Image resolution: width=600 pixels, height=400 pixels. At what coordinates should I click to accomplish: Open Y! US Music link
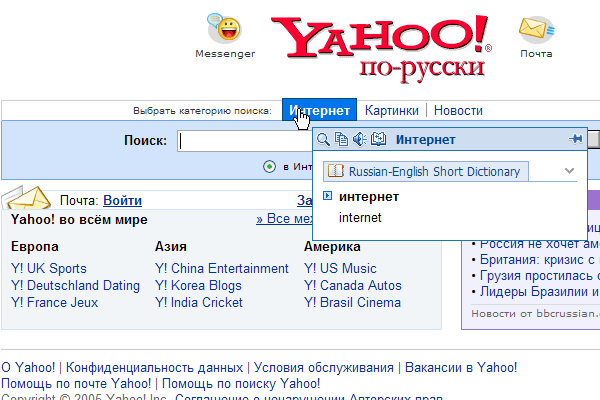pyautogui.click(x=340, y=268)
